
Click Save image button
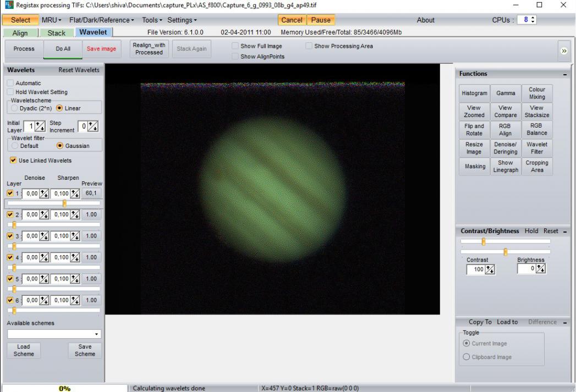coord(101,49)
